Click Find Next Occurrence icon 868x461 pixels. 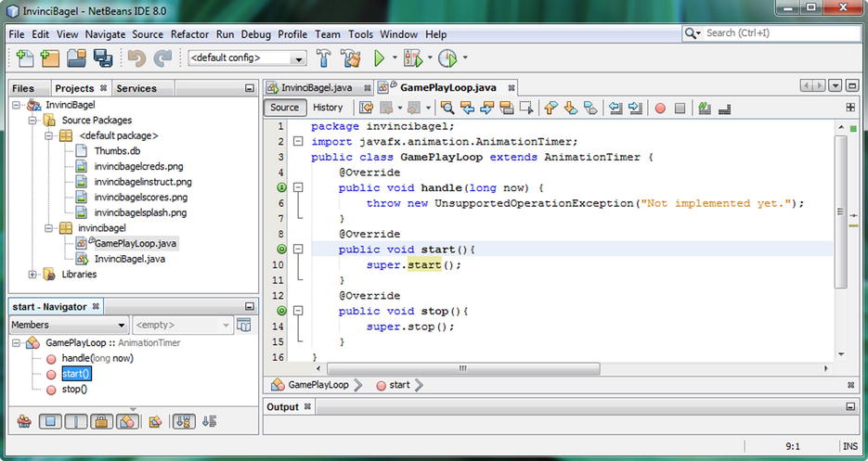pyautogui.click(x=486, y=108)
